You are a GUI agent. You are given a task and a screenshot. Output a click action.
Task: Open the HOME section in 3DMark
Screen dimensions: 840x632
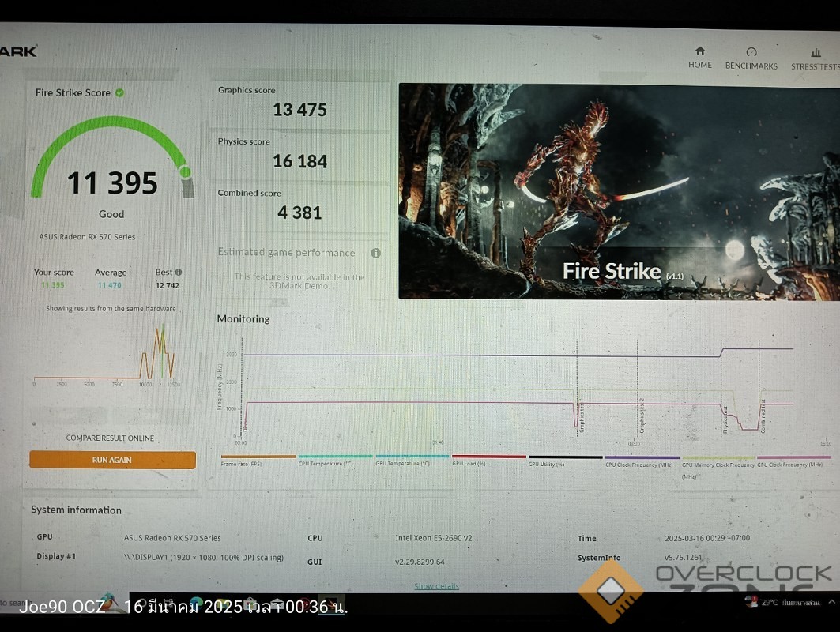(699, 58)
